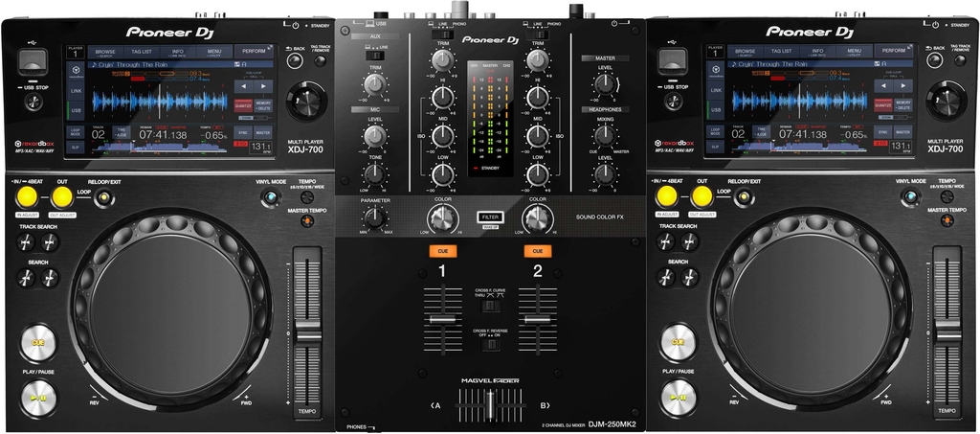Toggle LOOP MODE on the left deck screen
Viewport: 980px width, 434px height.
coord(75,132)
